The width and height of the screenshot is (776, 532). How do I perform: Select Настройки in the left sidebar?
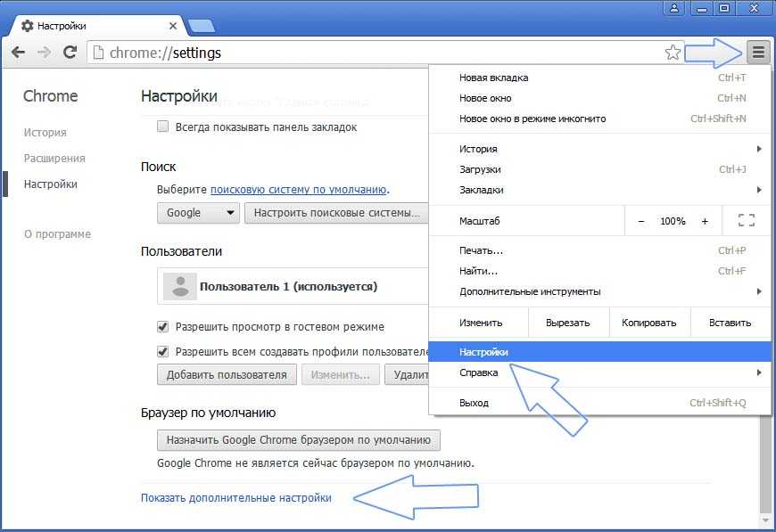51,184
